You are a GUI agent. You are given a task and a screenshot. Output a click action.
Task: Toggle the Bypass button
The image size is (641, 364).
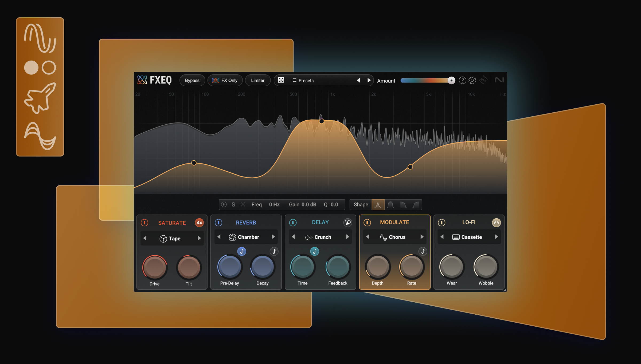coord(192,80)
